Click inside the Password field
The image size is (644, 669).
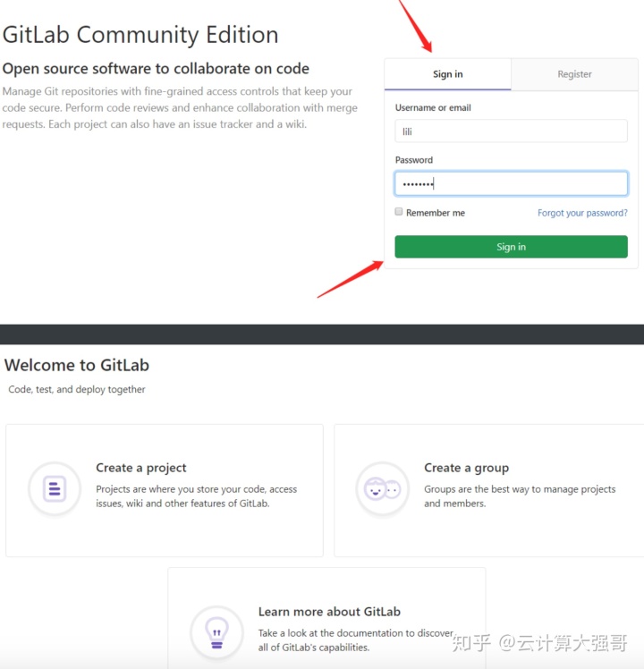511,183
